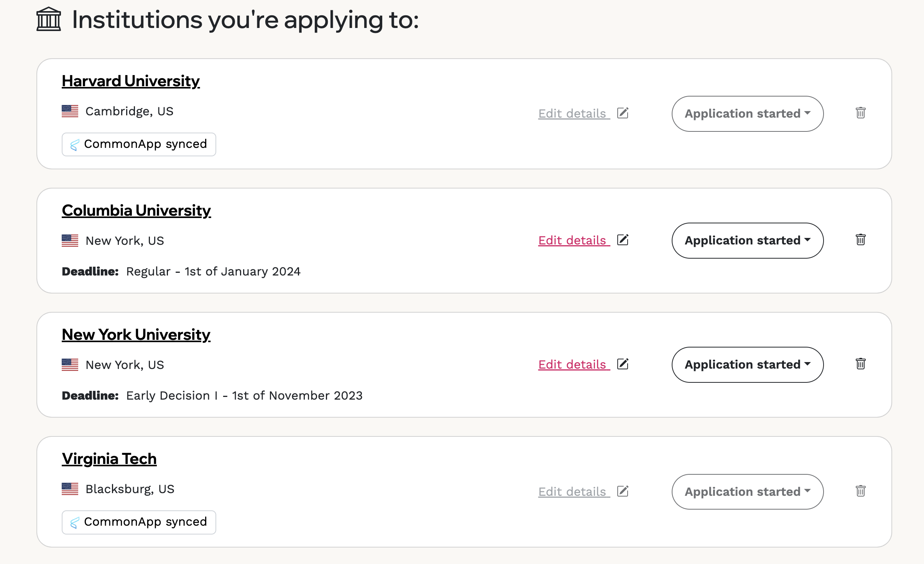Click pencil edit icon for New York University

point(623,364)
